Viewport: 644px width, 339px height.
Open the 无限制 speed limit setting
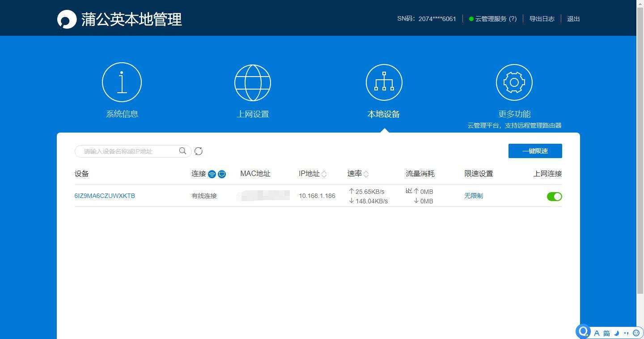point(474,196)
